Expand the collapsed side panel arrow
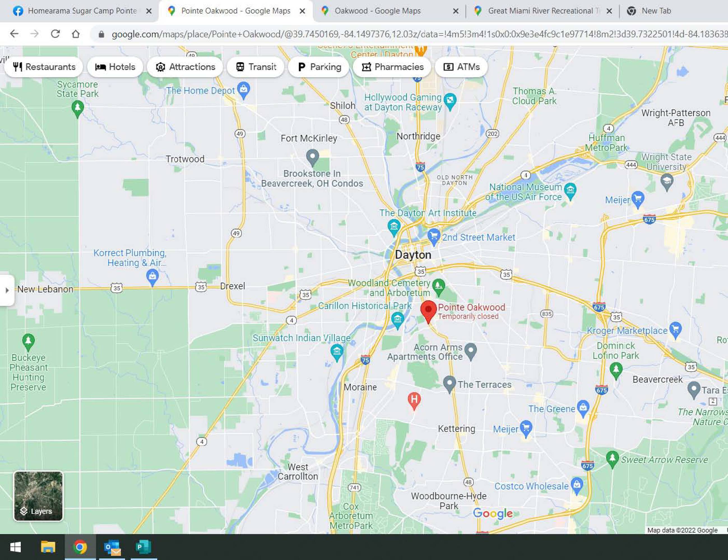The height and width of the screenshot is (560, 728). point(7,290)
